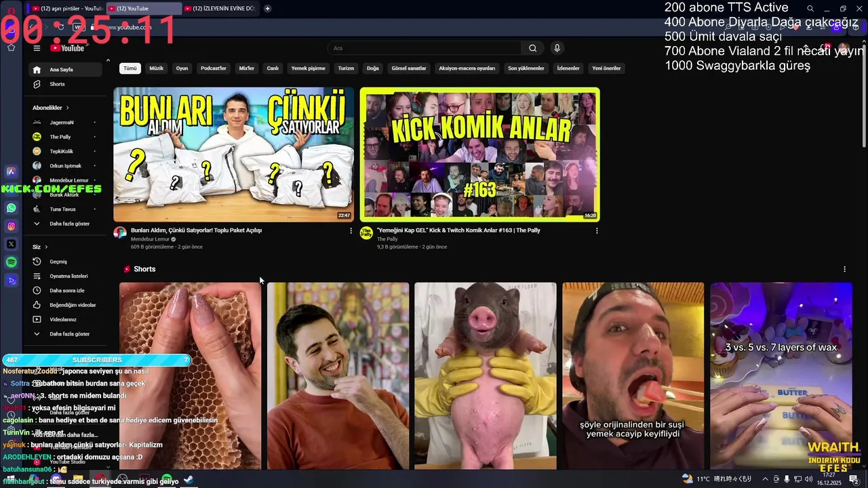This screenshot has height=488, width=868.
Task: Open Geçmiş history in the sidebar
Action: pos(66,262)
